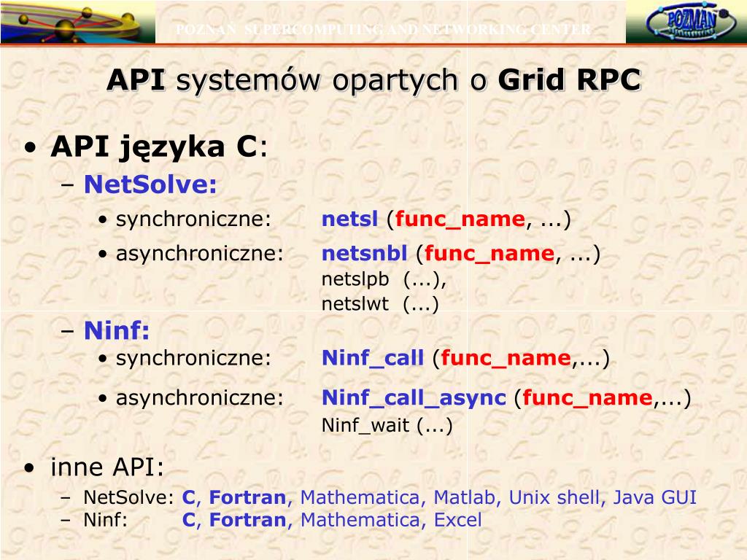Select "asynchroniczne:" under the Ninf heading
747x560 pixels.
click(200, 397)
